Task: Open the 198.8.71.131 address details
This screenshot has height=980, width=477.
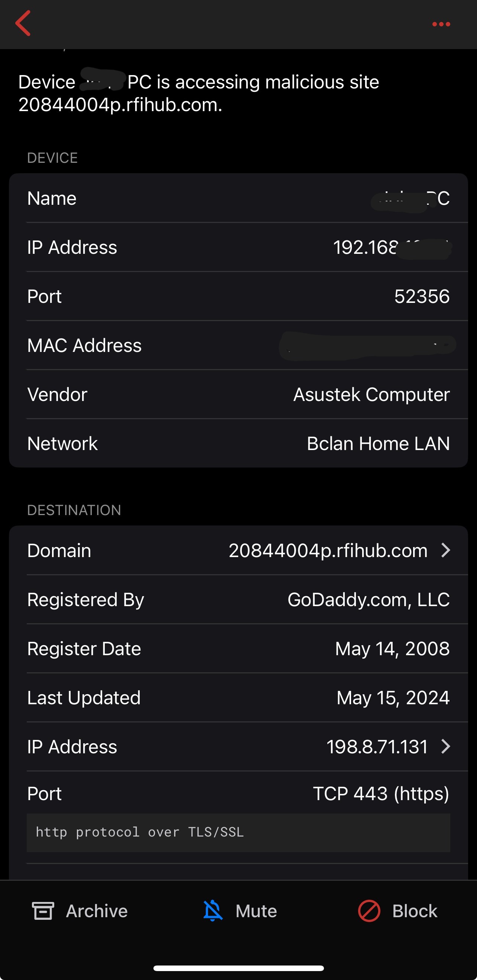Action: pyautogui.click(x=377, y=747)
